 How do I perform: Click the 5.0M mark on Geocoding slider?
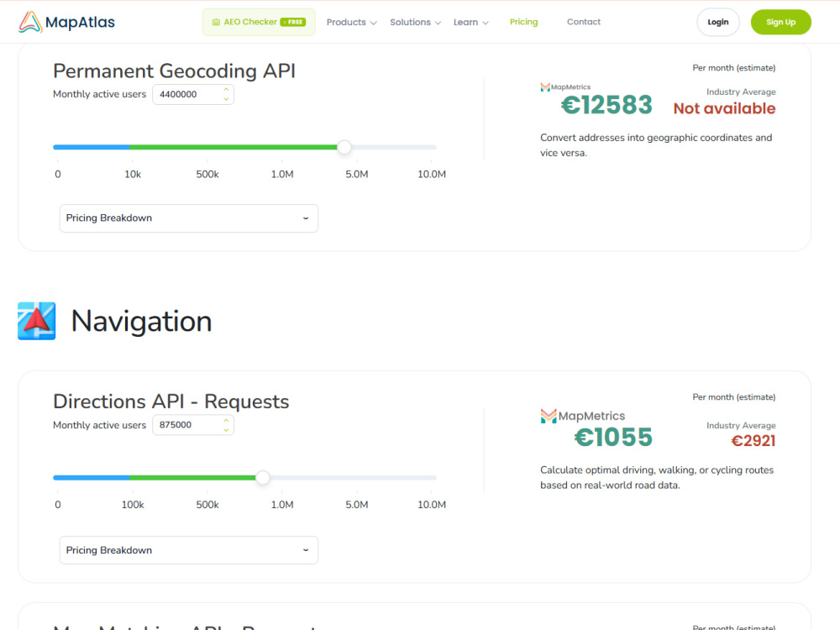tap(357, 174)
